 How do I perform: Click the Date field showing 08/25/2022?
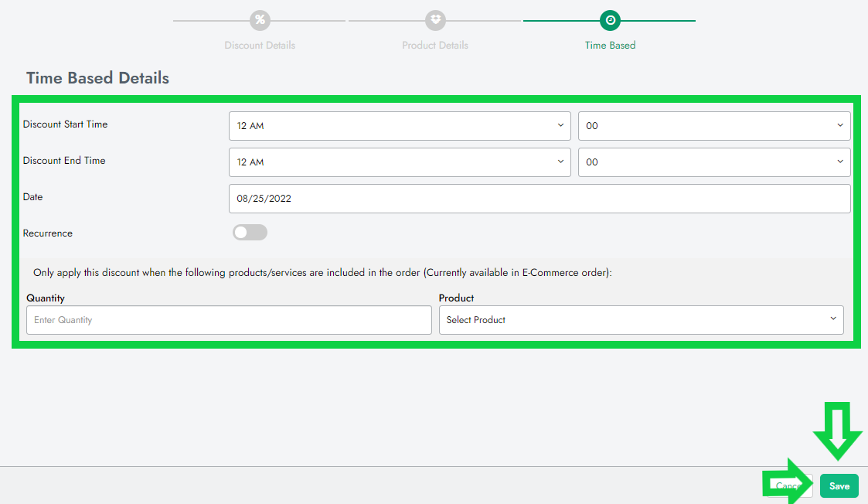tap(540, 199)
